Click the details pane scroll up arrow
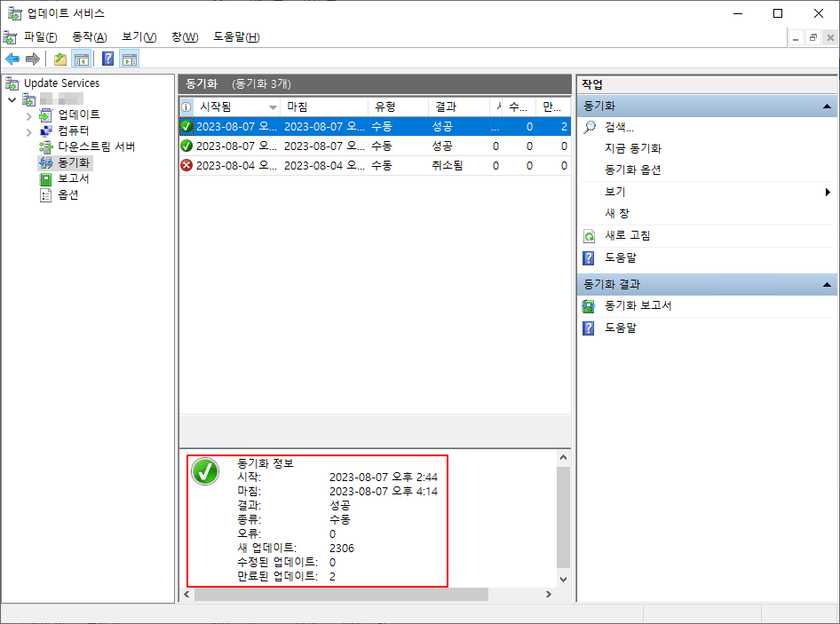This screenshot has height=624, width=840. tap(563, 457)
